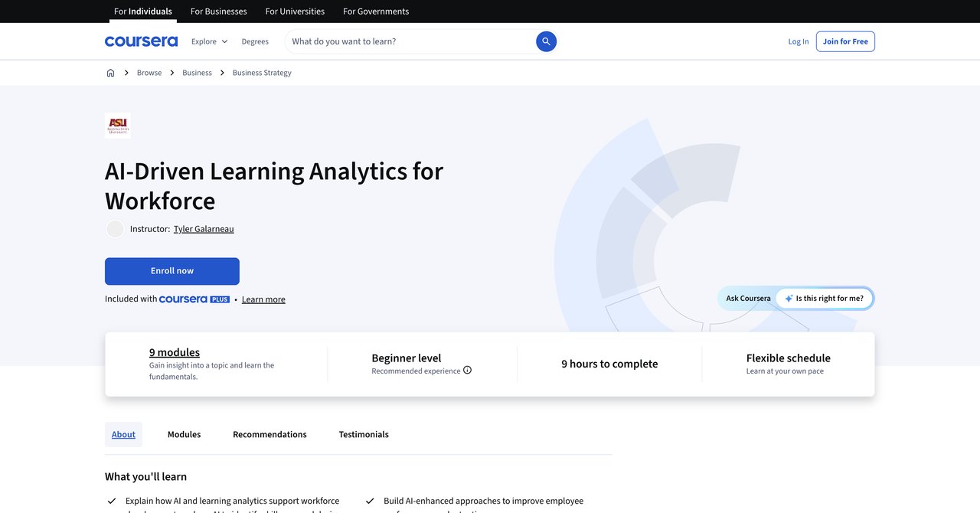
Task: Open instructor Tyler Galarneau's profile
Action: tap(204, 229)
